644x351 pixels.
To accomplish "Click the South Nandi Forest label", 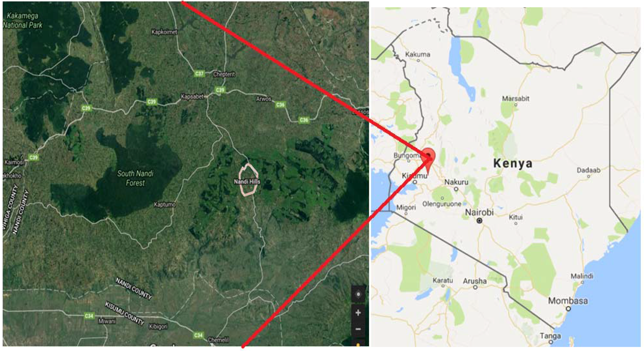I will 135,178.
